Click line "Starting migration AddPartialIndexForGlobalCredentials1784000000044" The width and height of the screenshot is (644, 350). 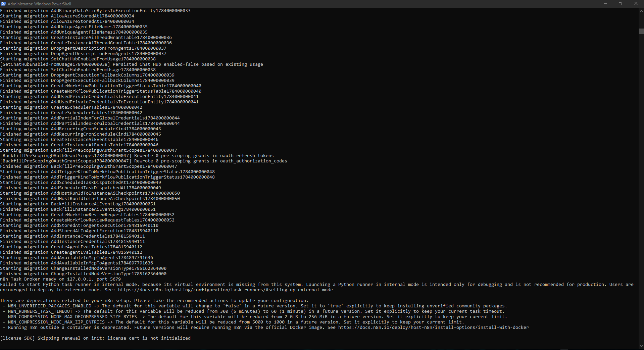coord(90,118)
